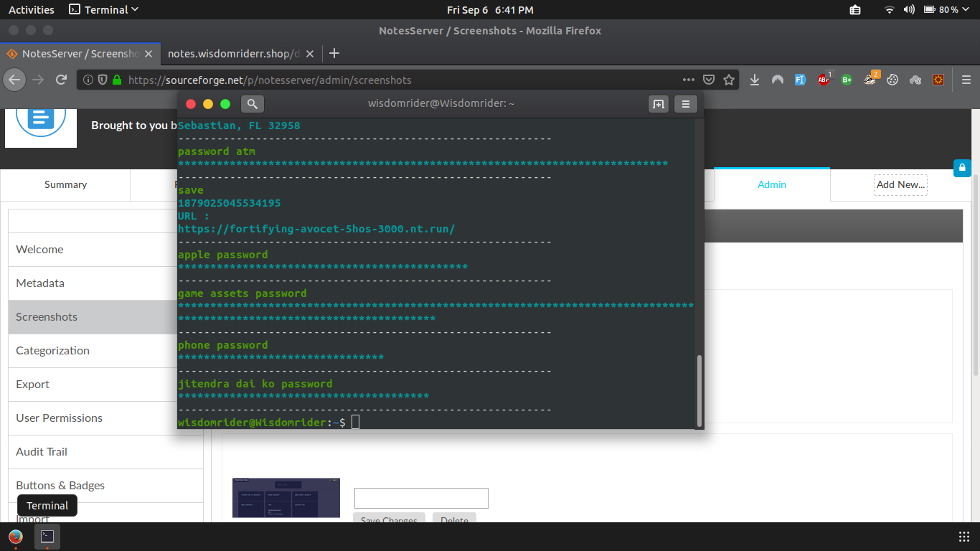
Task: Select Categorization in the admin sidebar
Action: tap(105, 351)
